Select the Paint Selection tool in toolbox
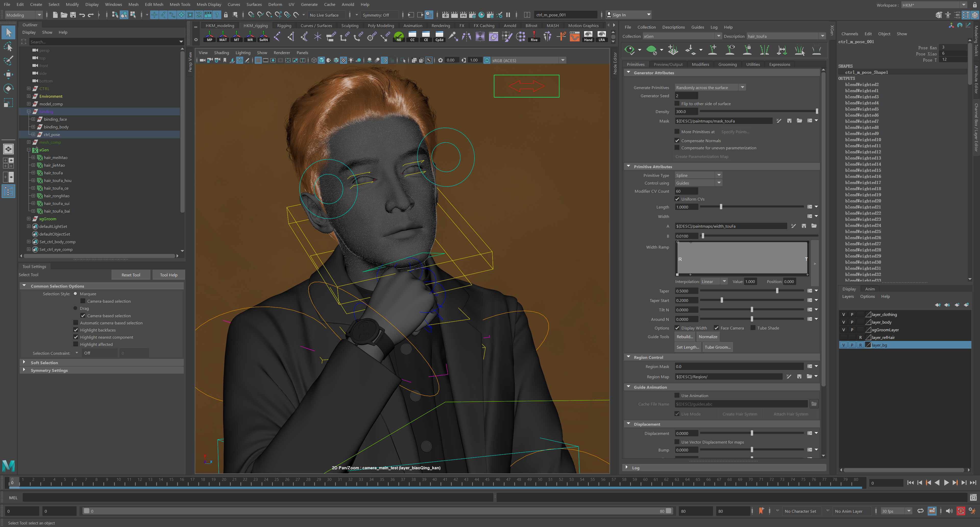 click(x=8, y=60)
